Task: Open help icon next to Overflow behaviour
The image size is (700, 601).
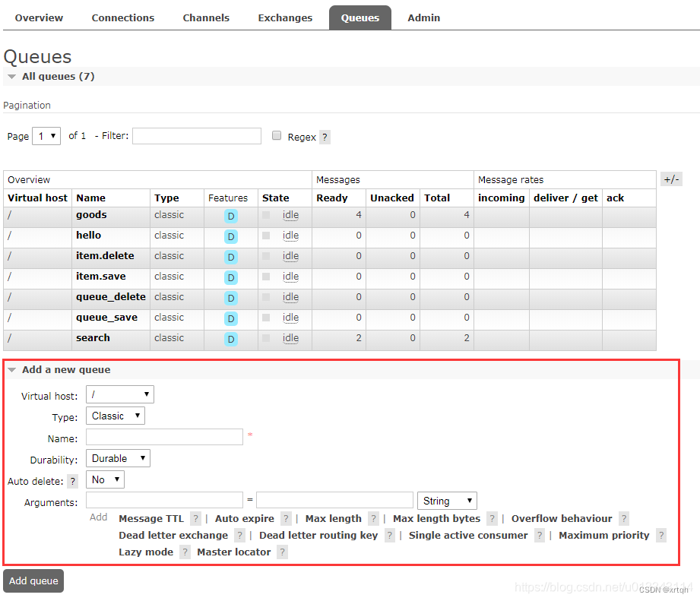Action: point(624,518)
